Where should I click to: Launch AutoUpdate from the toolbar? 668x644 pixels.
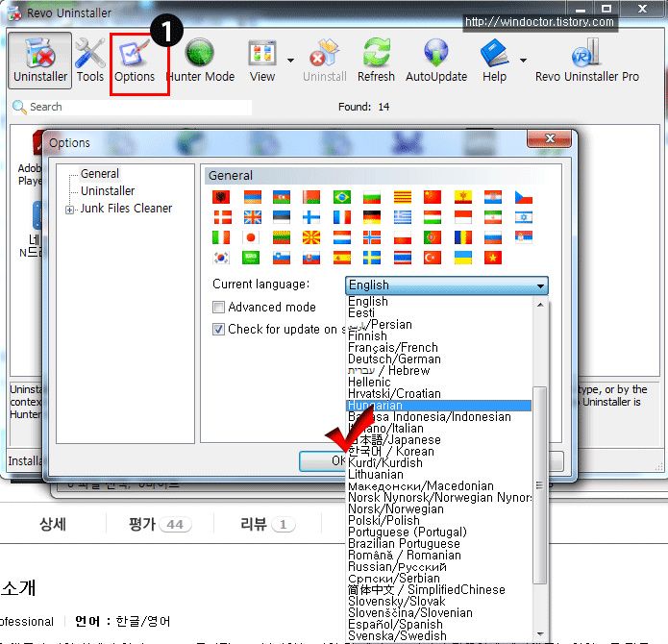click(x=435, y=60)
